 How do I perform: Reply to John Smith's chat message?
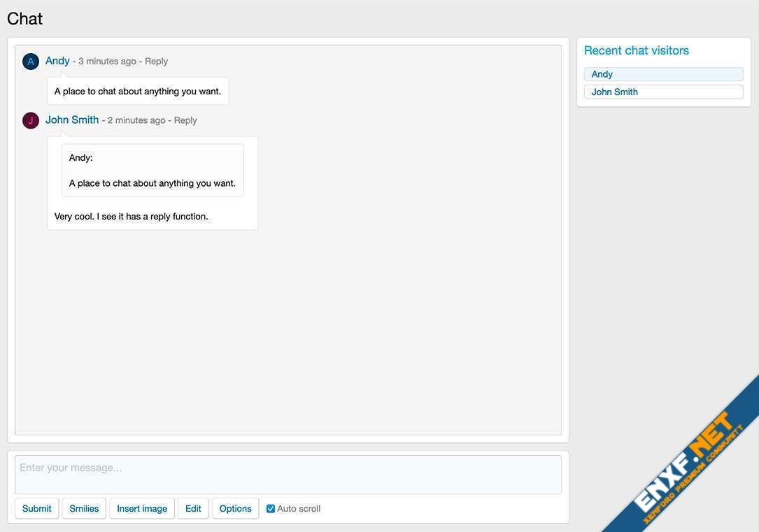click(x=185, y=120)
